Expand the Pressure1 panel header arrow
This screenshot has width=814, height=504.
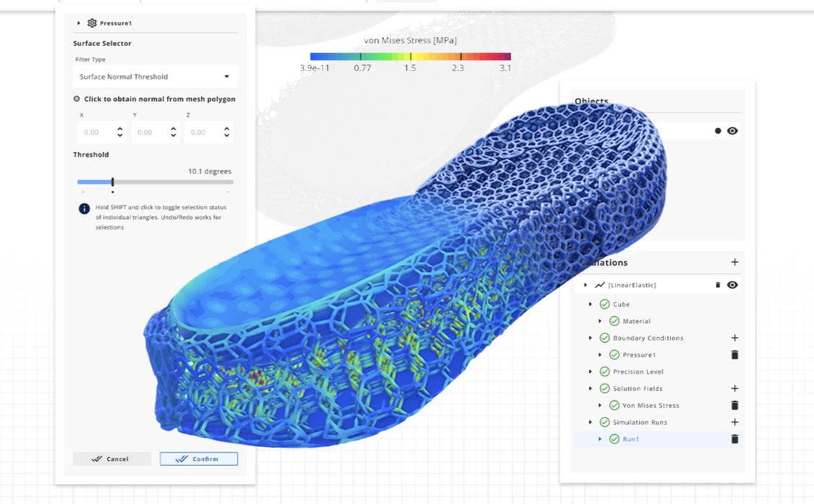tap(79, 23)
